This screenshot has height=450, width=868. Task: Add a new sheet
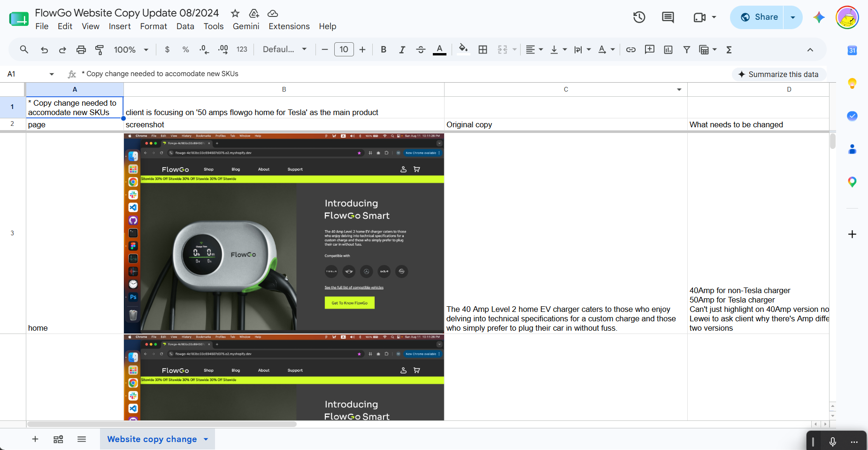point(35,439)
